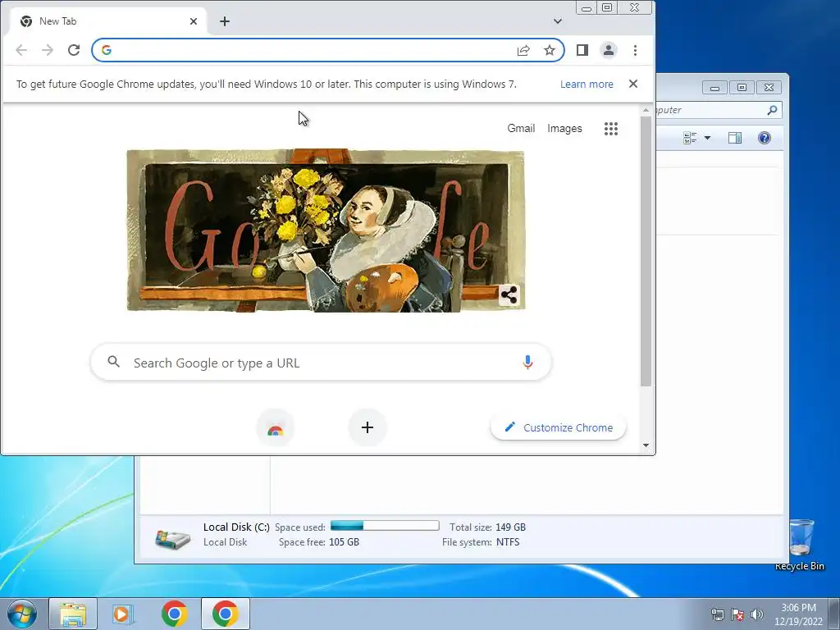Open the Recycle Bin on desktop
The width and height of the screenshot is (840, 630).
coord(800,545)
